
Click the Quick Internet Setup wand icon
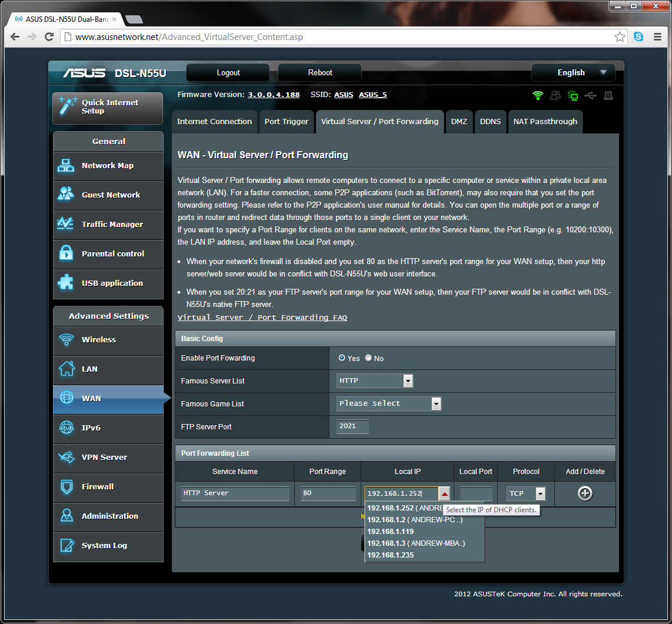click(x=68, y=106)
